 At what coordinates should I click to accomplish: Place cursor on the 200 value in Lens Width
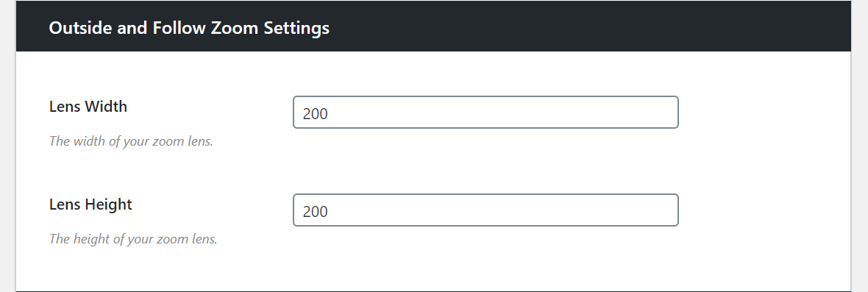pyautogui.click(x=316, y=114)
